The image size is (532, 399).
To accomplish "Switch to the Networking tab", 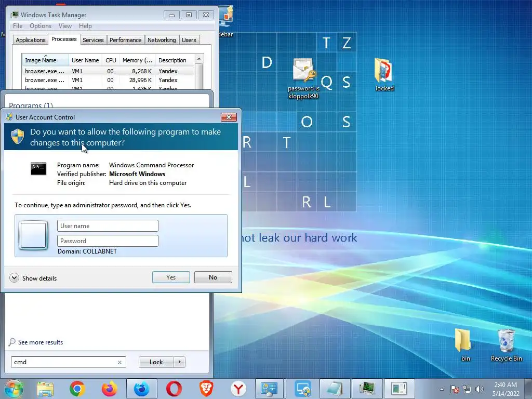I will [x=162, y=40].
